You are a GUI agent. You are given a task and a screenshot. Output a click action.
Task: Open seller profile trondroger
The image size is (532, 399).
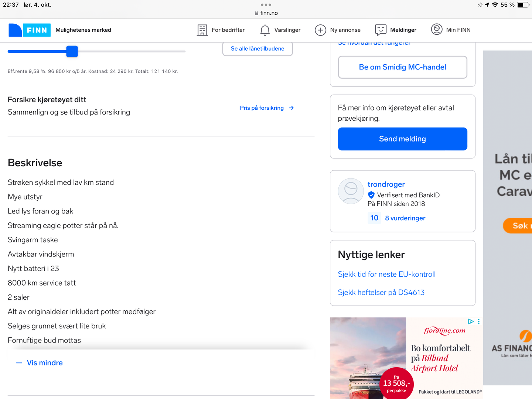point(386,184)
